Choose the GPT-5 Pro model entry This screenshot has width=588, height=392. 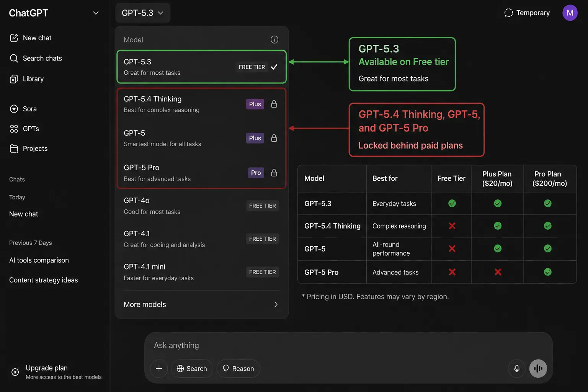[201, 173]
